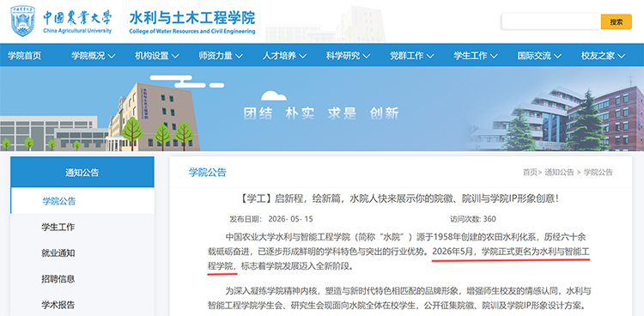Click the yellow 搜索 button
Viewport: 644px width, 316px height.
(x=616, y=21)
